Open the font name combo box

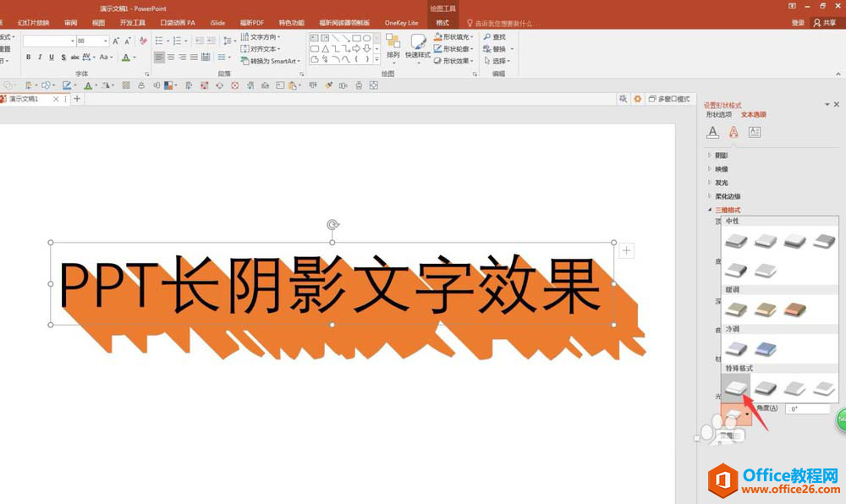click(48, 41)
